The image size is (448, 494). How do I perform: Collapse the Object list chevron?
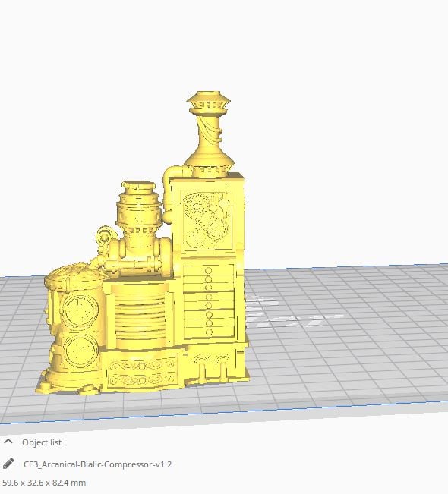(8, 442)
